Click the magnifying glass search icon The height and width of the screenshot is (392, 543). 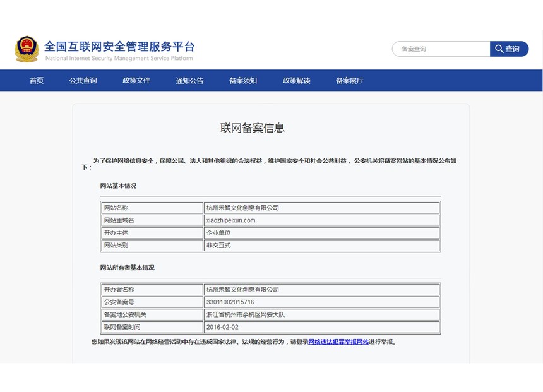(499, 49)
